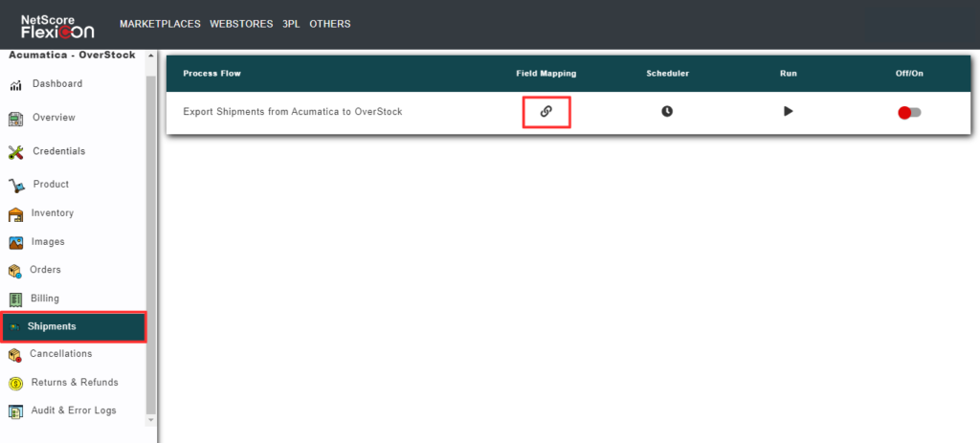Screen dimensions: 980x443
Task: Open Field Mapping link icon for shipments
Action: tap(546, 111)
